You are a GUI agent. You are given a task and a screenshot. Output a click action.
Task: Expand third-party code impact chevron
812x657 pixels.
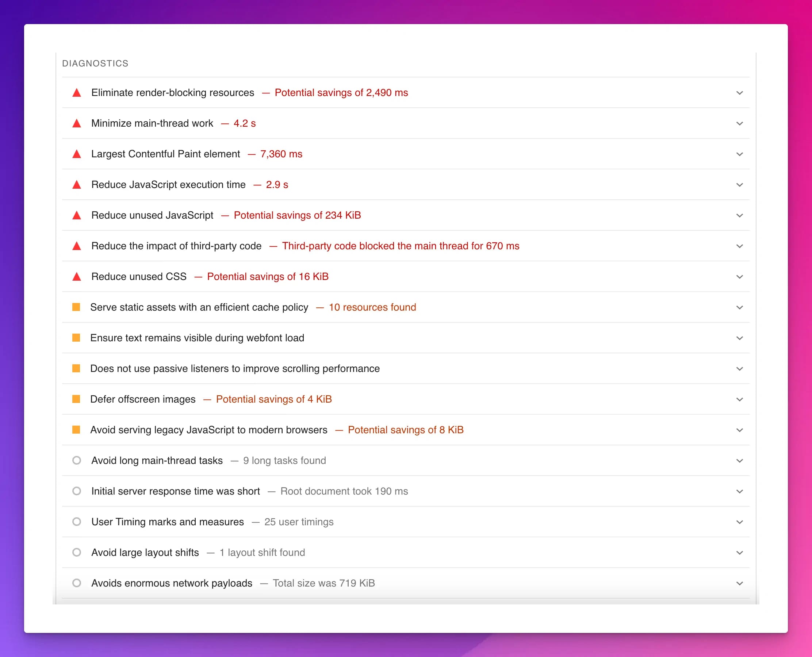coord(740,246)
